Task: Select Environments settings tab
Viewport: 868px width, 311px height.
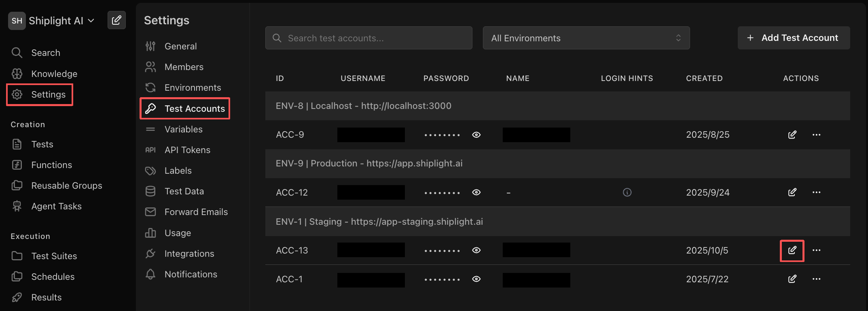Action: 183,87
